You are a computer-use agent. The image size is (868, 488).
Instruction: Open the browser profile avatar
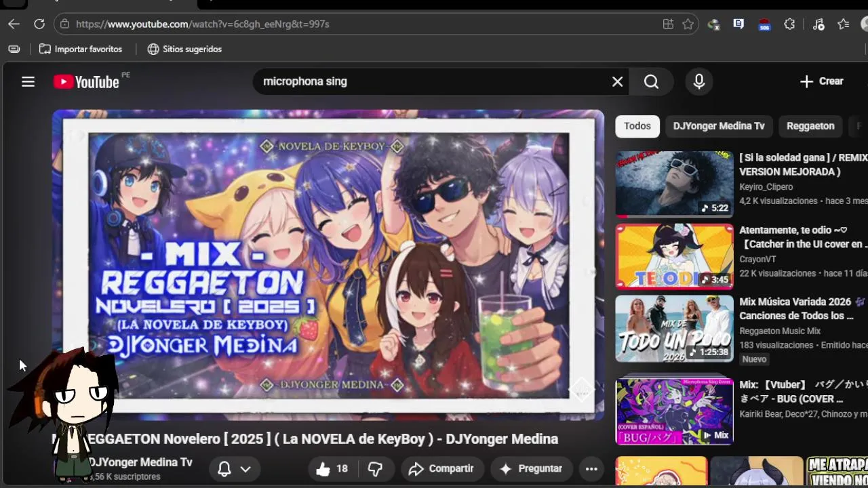click(865, 24)
